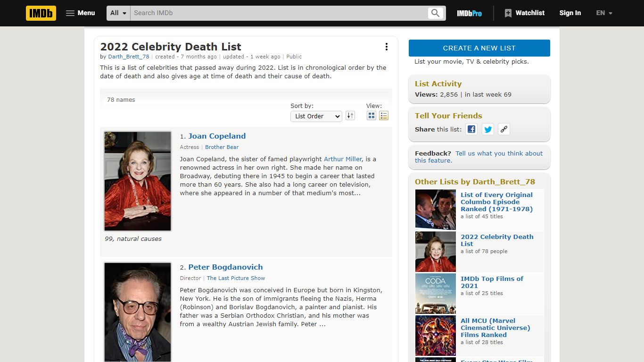The height and width of the screenshot is (362, 644).
Task: Open MCU list poster thumbnail
Action: tap(436, 336)
